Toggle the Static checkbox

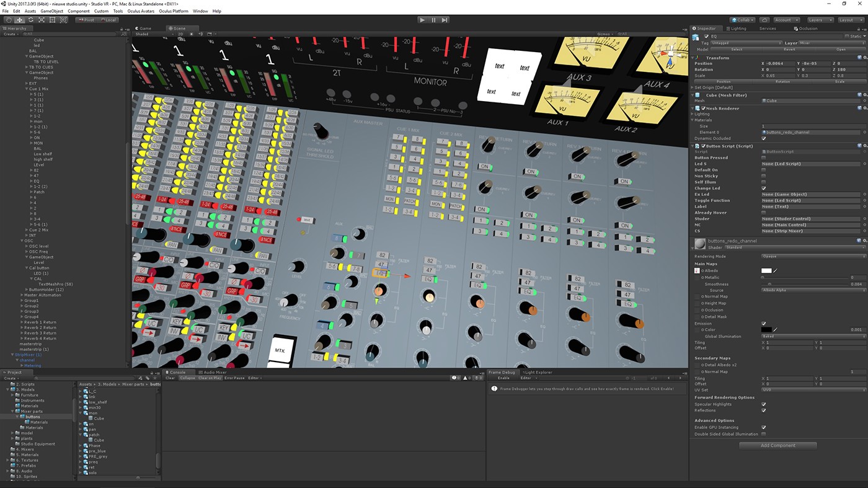point(847,37)
